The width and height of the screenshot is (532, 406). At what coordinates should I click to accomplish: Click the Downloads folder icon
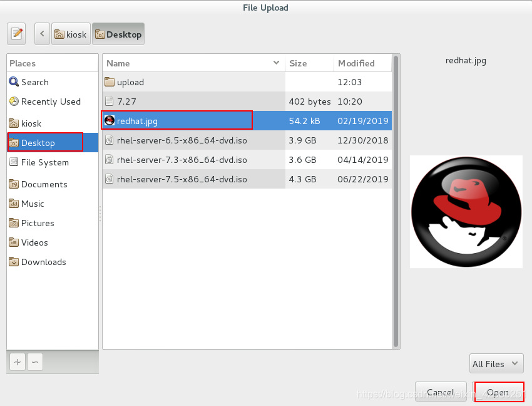[x=14, y=262]
